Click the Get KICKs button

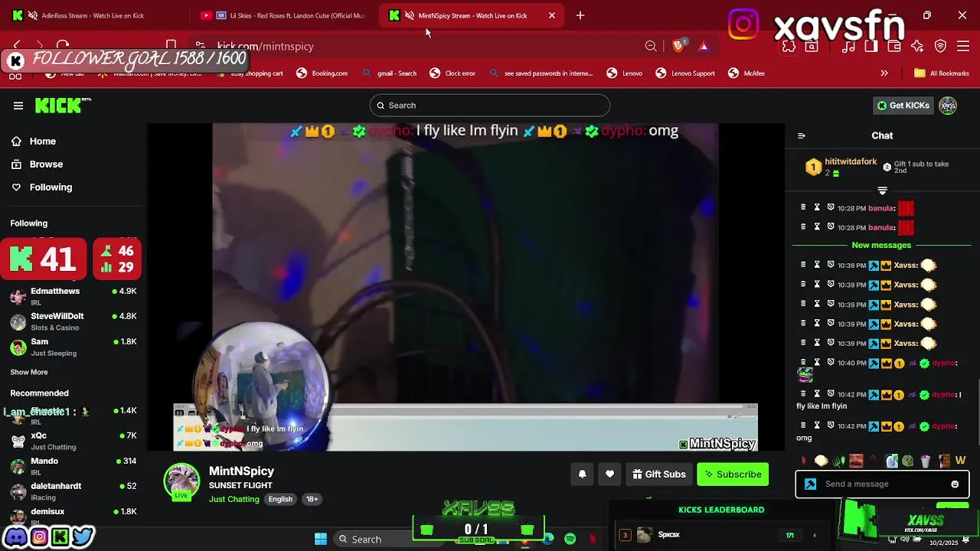coord(903,106)
